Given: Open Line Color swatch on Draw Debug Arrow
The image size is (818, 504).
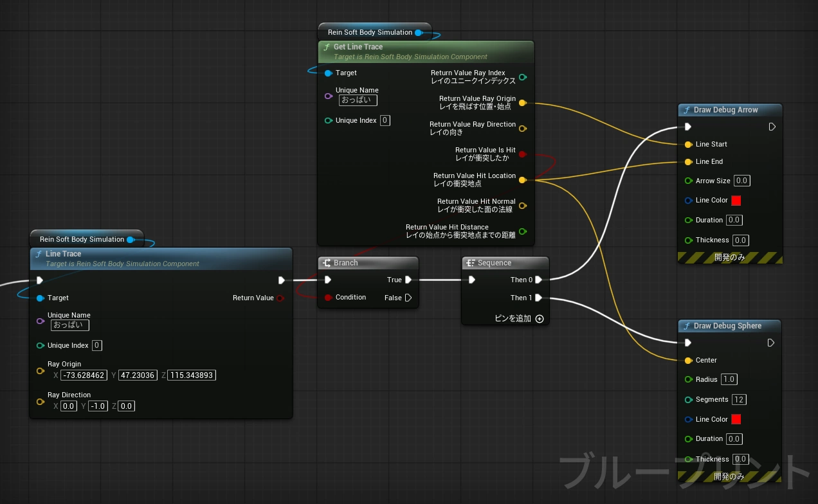Looking at the screenshot, I should [736, 201].
